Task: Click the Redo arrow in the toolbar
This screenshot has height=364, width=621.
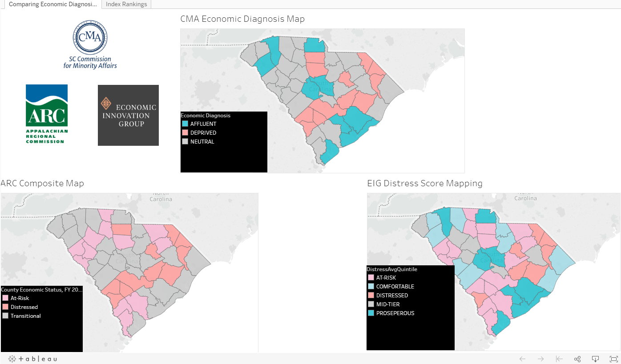Action: coord(540,359)
